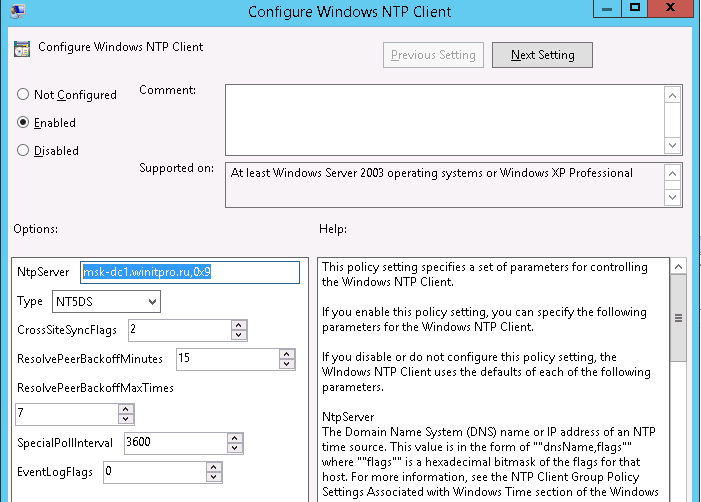Decrease CrossSiteSyncFlags with down arrow

(x=239, y=335)
